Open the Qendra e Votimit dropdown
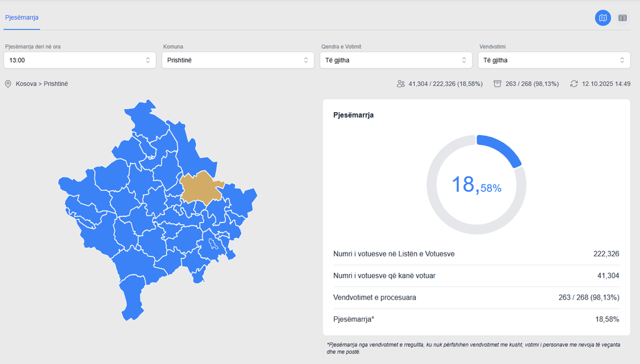Screen dimensions: 640x364 point(396,60)
